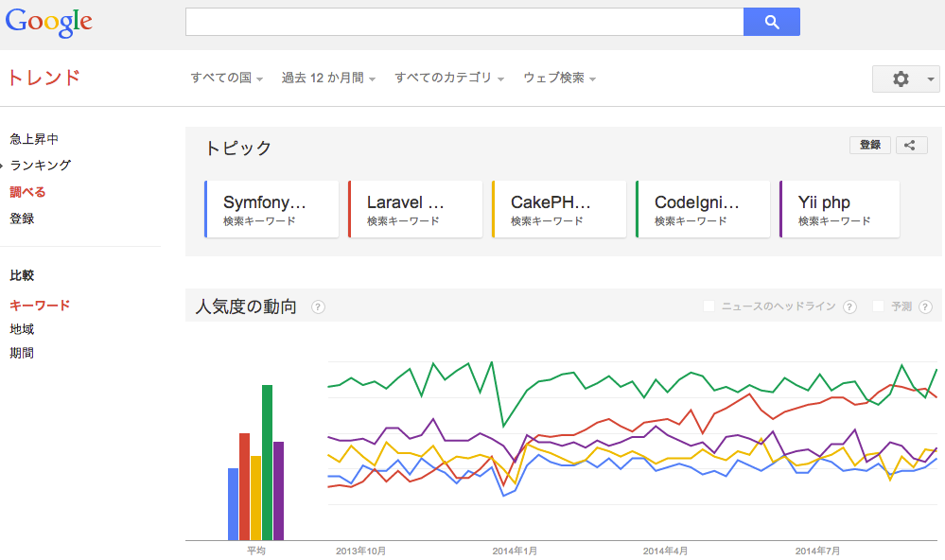This screenshot has width=945, height=560.
Task: Click the 2014年4月 axis label
Action: (665, 551)
